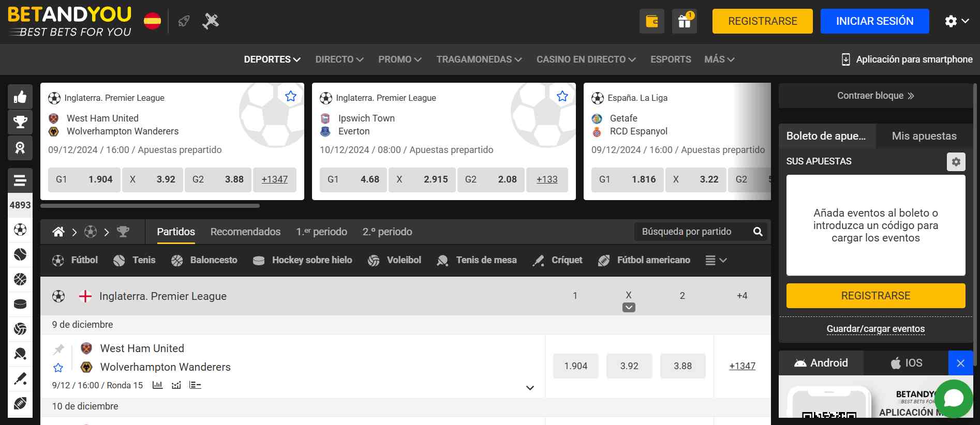Image resolution: width=980 pixels, height=425 pixels.
Task: Go to home via breadcrumb house icon
Action: click(58, 232)
